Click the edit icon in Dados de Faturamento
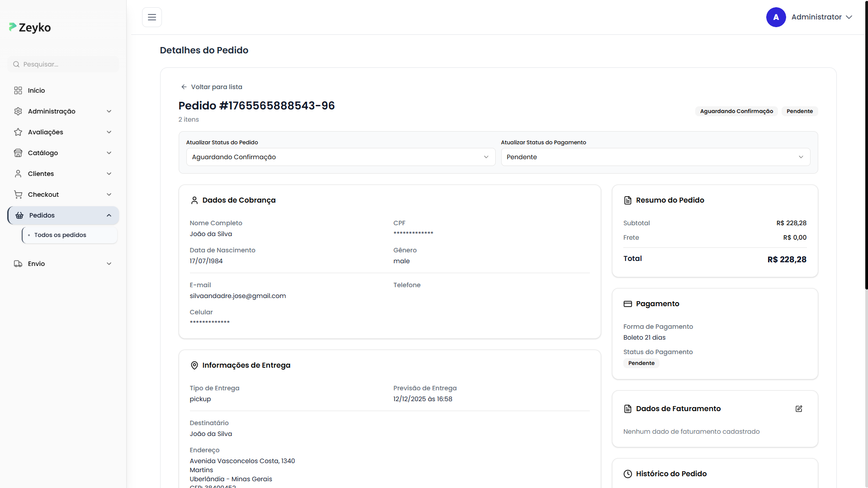The image size is (868, 488). pyautogui.click(x=799, y=409)
